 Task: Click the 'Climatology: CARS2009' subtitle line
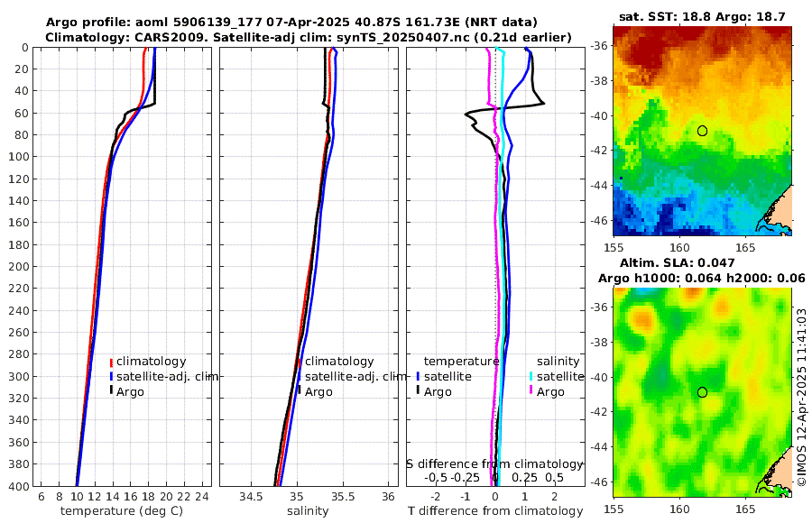pyautogui.click(x=309, y=37)
